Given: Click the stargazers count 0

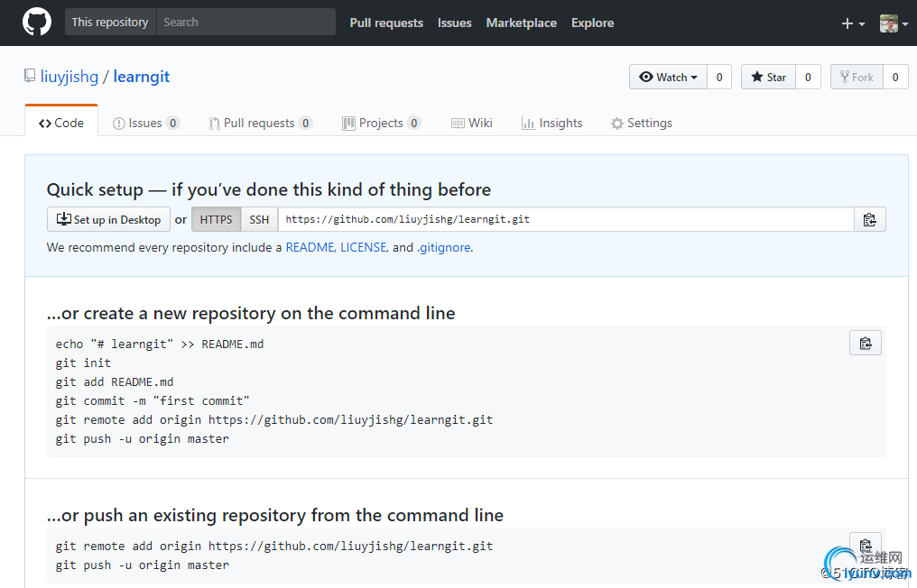Looking at the screenshot, I should (x=808, y=78).
